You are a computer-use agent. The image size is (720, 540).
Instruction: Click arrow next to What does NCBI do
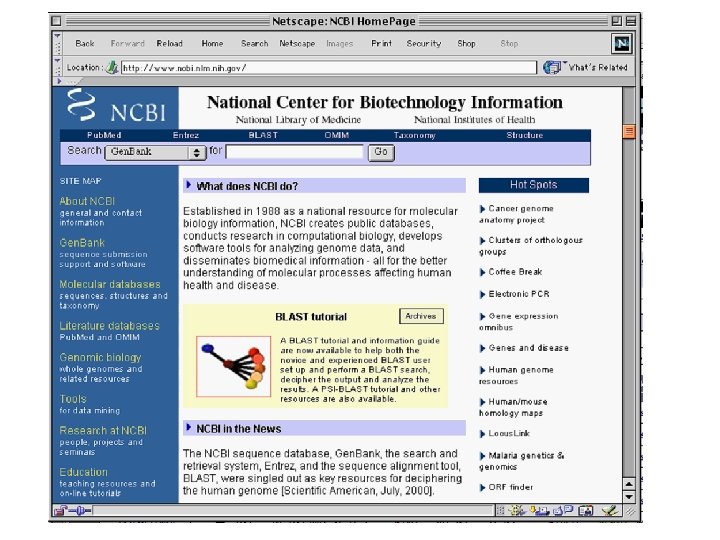(188, 185)
